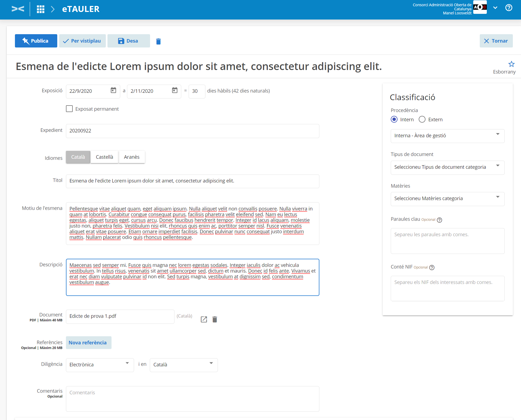521x420 pixels.
Task: Select the Intern procedència option
Action: 394,119
